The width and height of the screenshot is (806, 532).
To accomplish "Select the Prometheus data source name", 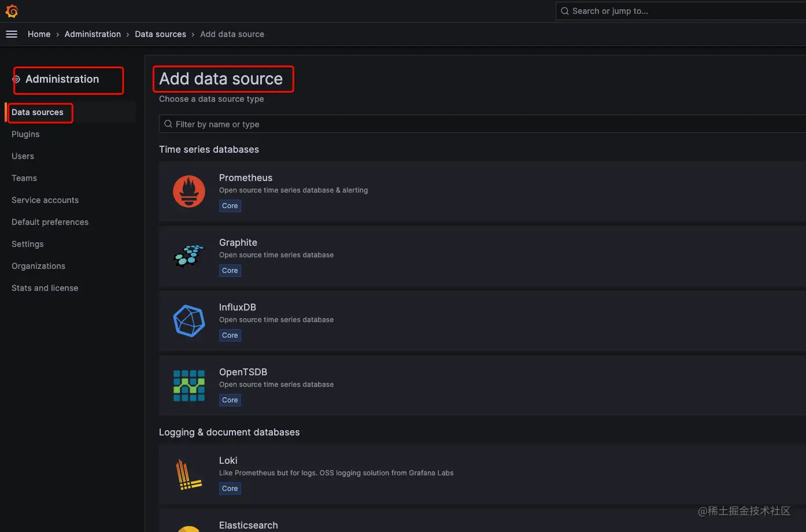I will pyautogui.click(x=246, y=178).
